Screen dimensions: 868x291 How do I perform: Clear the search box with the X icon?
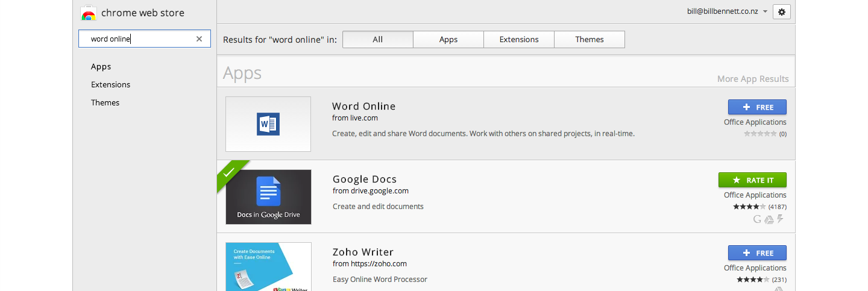(199, 39)
